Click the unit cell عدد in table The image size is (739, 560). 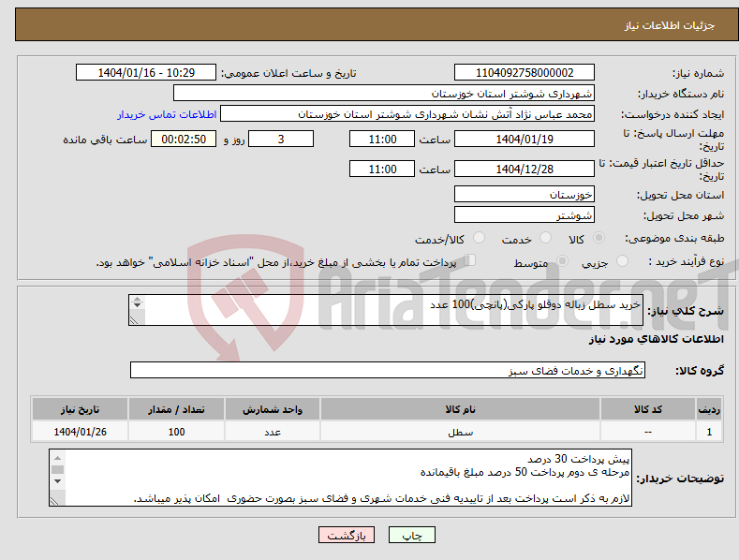click(273, 432)
